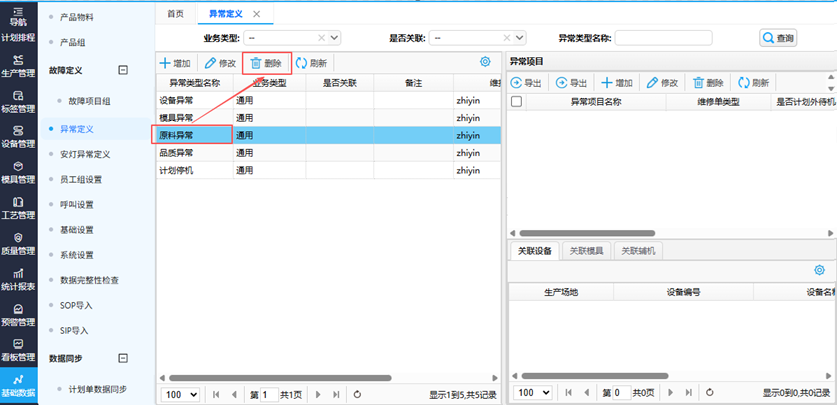Open page size dropdown in left grid pager

click(x=180, y=394)
